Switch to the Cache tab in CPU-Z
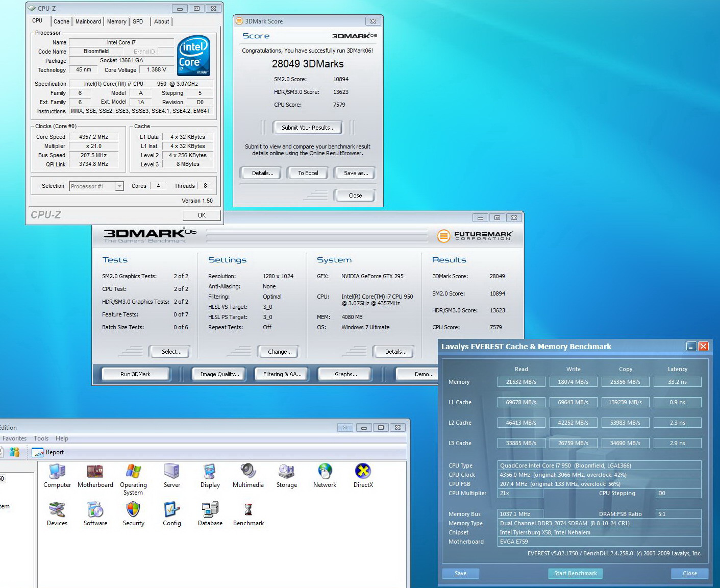 61,21
